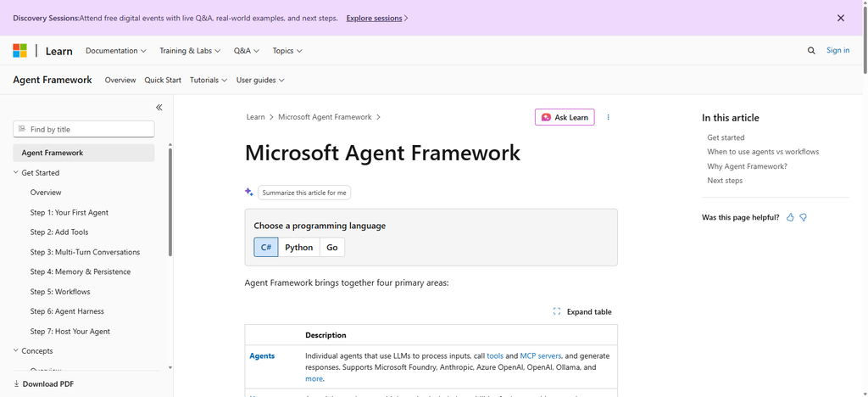868x397 pixels.
Task: Open Step 5: Workflows
Action: (x=60, y=292)
